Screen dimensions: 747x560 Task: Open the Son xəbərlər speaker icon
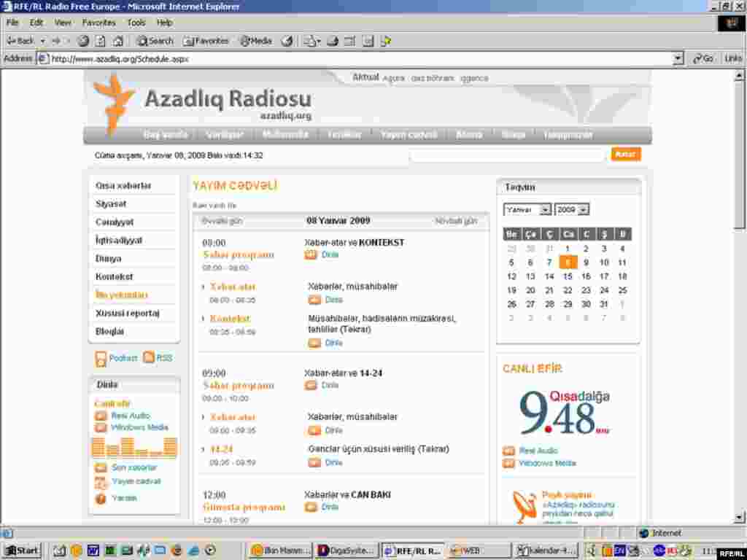(100, 467)
